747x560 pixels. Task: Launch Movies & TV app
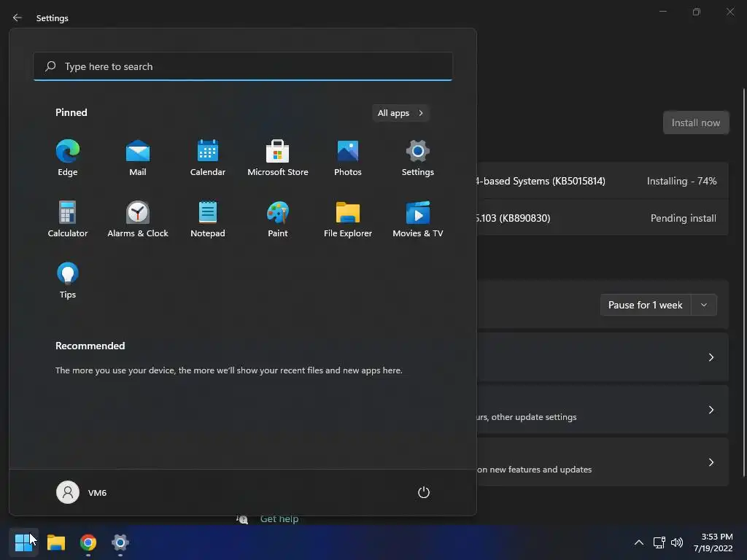tap(418, 219)
